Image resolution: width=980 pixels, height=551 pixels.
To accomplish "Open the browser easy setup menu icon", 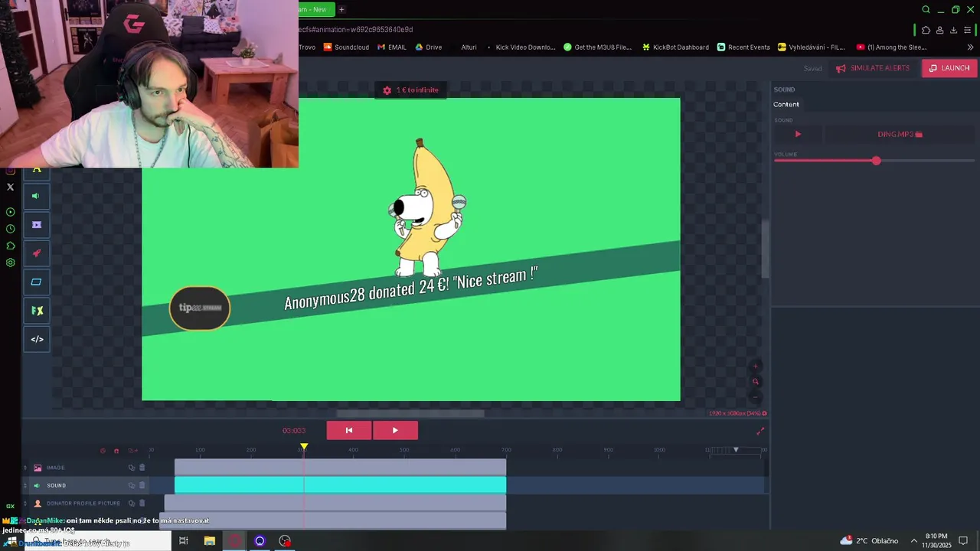I will [968, 30].
